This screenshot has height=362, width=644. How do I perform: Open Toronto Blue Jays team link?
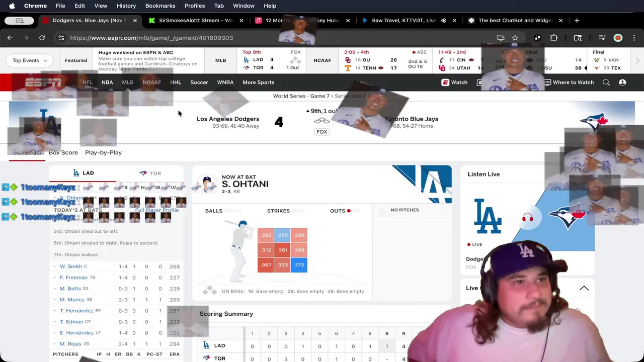pos(411,119)
